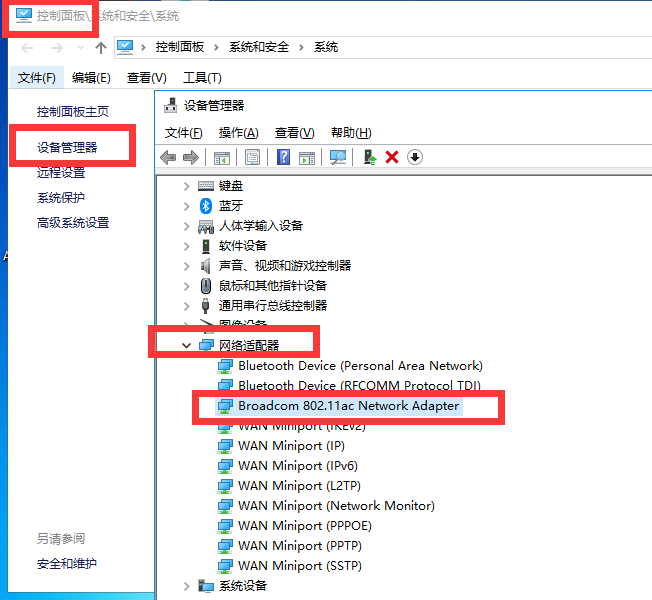Click the 安全和维护 link
Image resolution: width=652 pixels, height=600 pixels.
coord(67,564)
